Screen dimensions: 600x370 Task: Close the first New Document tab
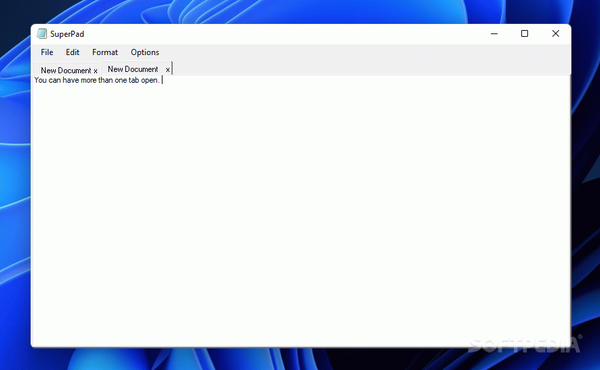95,71
